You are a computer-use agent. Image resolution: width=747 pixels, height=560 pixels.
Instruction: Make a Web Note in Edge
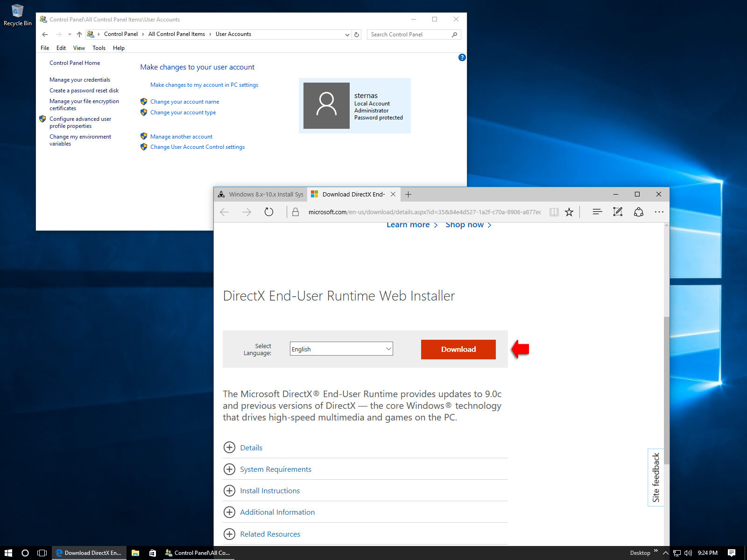(x=618, y=212)
